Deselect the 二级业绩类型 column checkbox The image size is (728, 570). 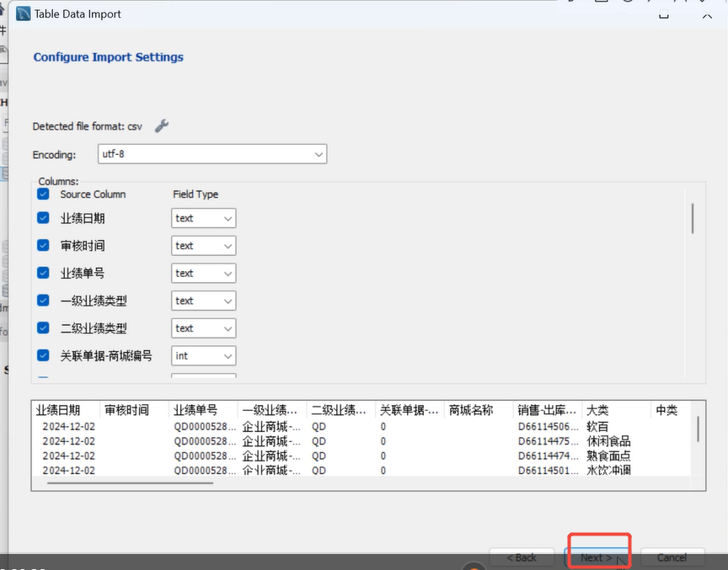(x=44, y=328)
